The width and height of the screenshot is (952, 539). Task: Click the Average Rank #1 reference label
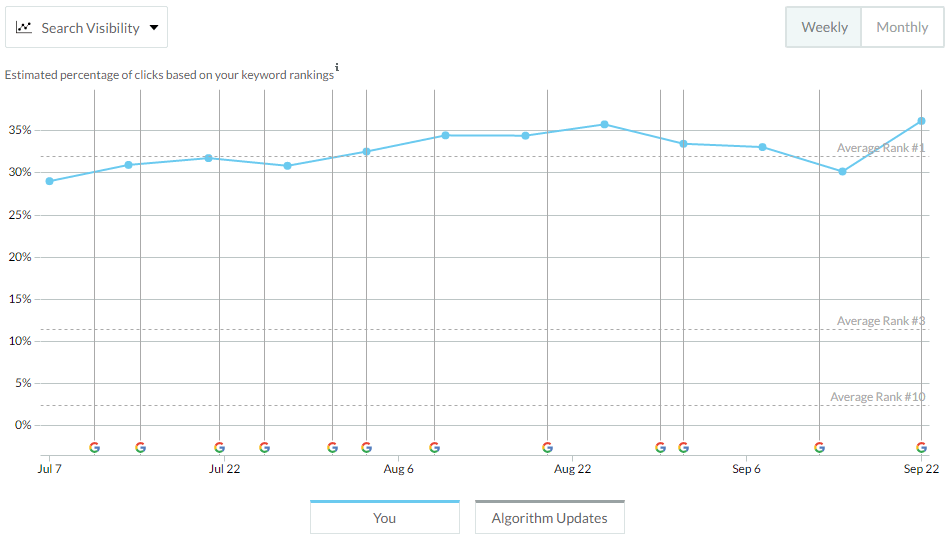(881, 148)
